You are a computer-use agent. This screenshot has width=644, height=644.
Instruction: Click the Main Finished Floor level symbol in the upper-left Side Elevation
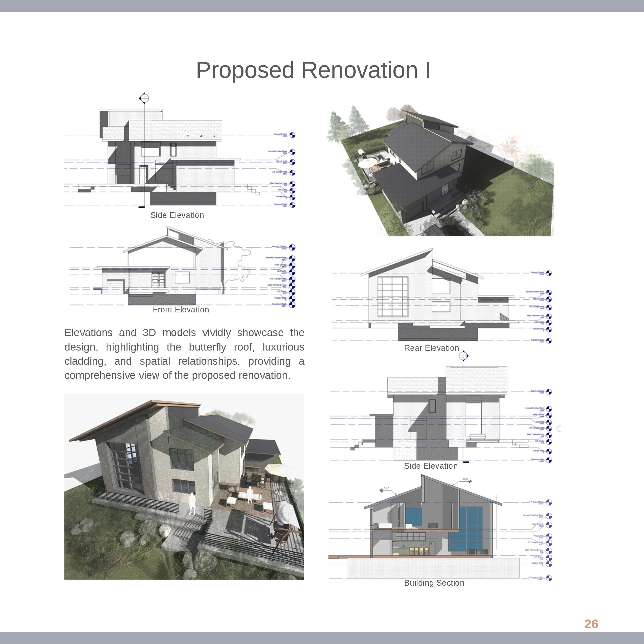tap(292, 184)
